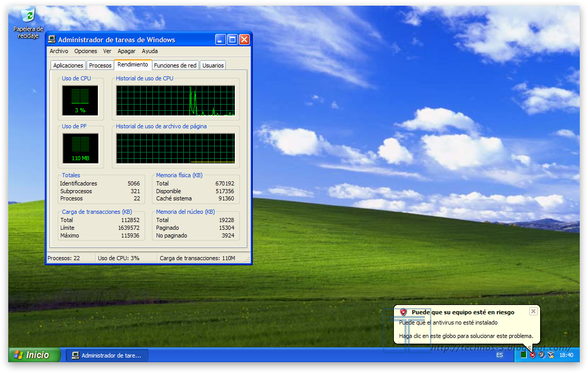Open the Apagar menu
The width and height of the screenshot is (588, 373).
coord(126,51)
